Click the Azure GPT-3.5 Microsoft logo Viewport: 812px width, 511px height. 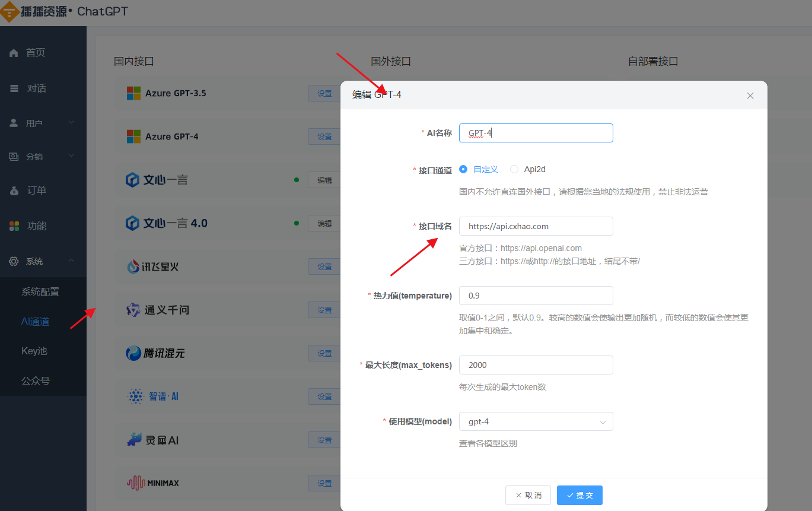click(x=133, y=93)
